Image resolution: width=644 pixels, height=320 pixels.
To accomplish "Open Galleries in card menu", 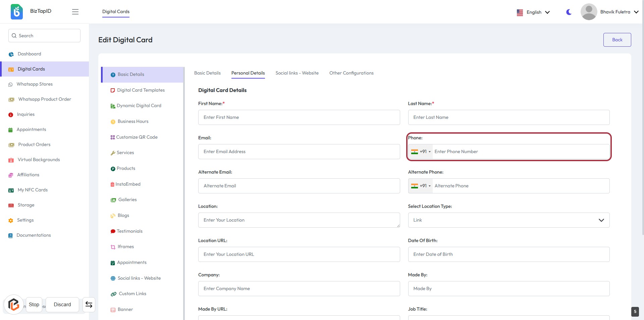I will click(127, 200).
